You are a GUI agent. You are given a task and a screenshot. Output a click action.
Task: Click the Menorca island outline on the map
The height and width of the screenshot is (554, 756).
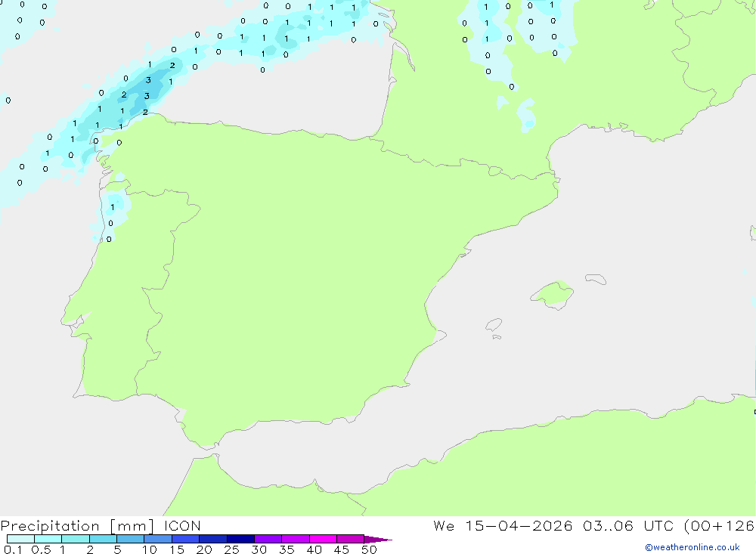(596, 279)
